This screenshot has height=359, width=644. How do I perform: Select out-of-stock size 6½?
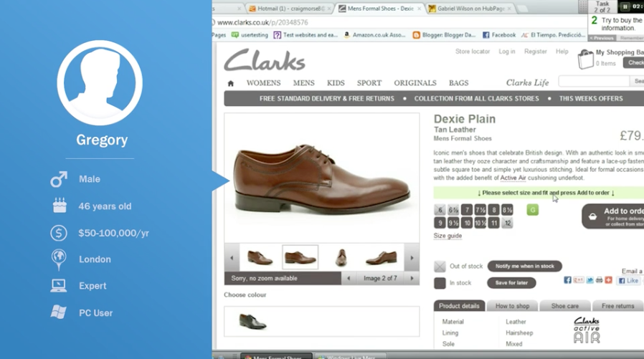(453, 210)
